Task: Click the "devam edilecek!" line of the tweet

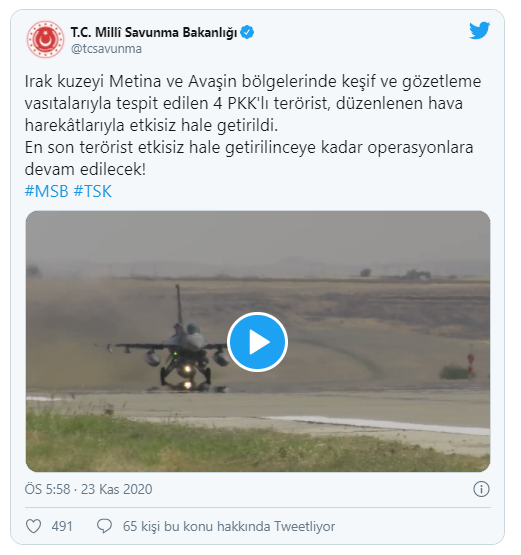Action: (x=85, y=169)
